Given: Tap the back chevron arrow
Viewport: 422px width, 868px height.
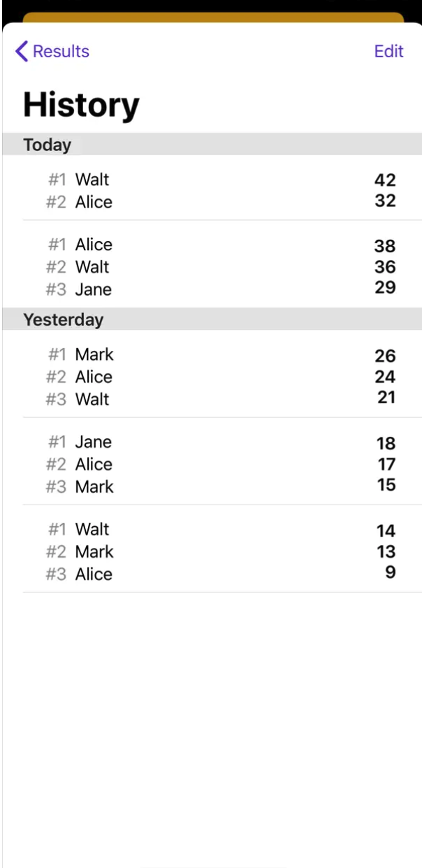Looking at the screenshot, I should 22,51.
